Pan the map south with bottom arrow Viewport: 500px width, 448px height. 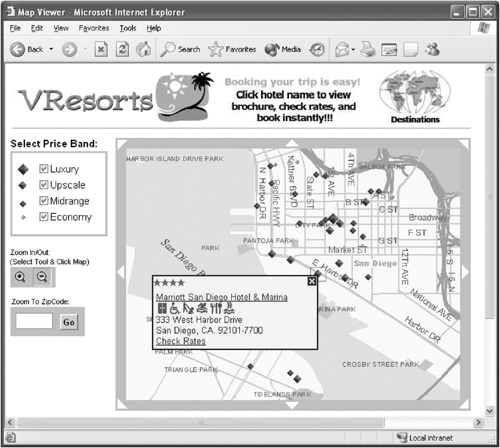point(291,405)
